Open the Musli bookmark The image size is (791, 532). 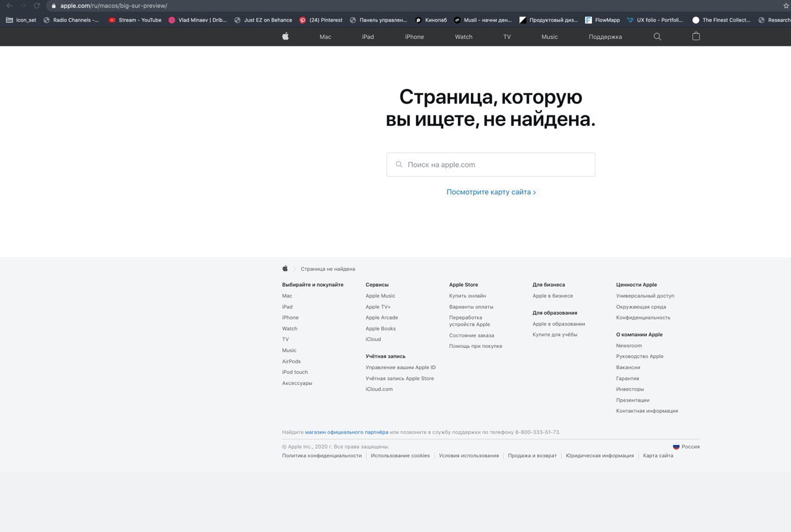pos(483,20)
